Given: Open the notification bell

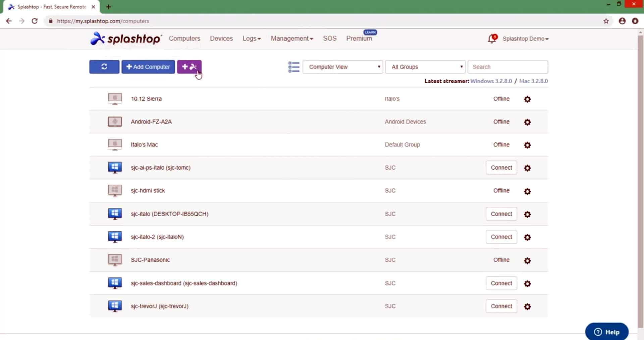Looking at the screenshot, I should click(x=492, y=39).
